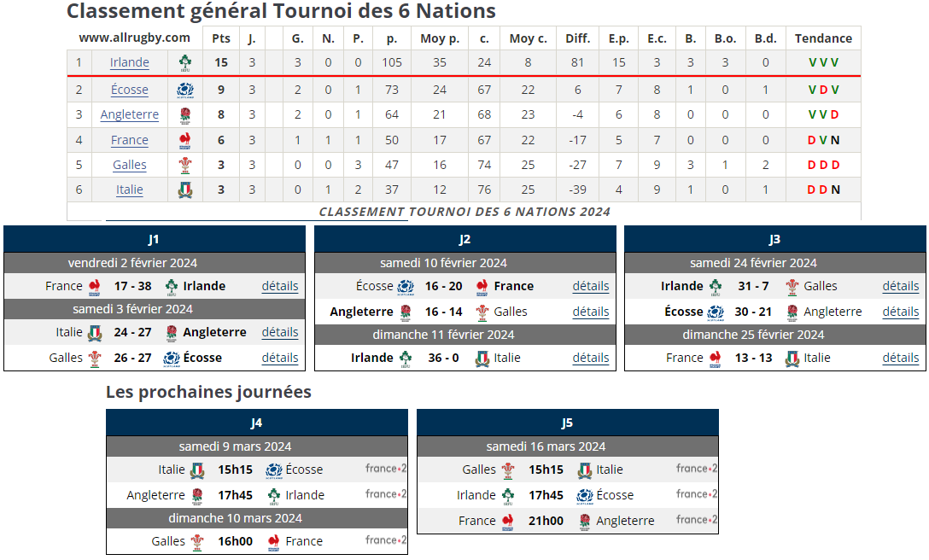This screenshot has width=929, height=560.
Task: Click Italy's crest in the standings table
Action: tap(185, 190)
